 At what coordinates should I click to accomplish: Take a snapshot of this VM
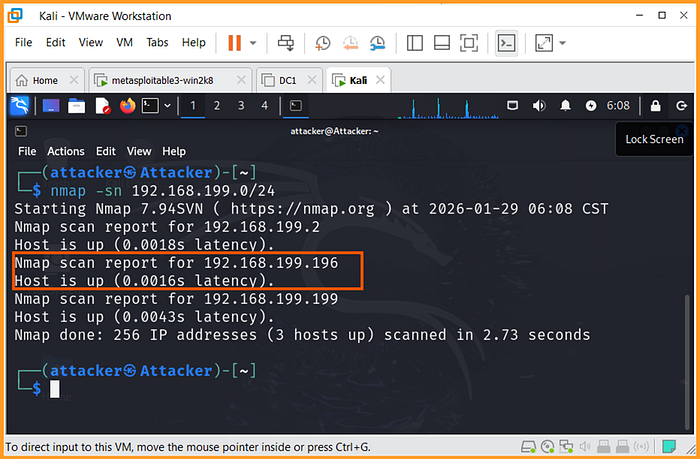pos(322,43)
